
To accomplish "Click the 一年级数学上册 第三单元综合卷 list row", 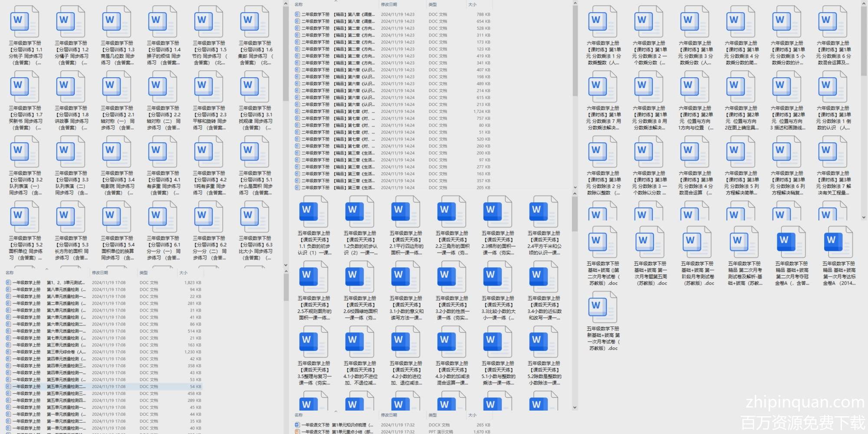I will (66, 352).
